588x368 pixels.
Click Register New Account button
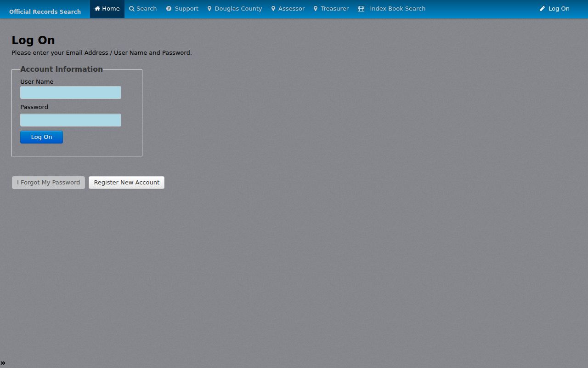point(126,183)
